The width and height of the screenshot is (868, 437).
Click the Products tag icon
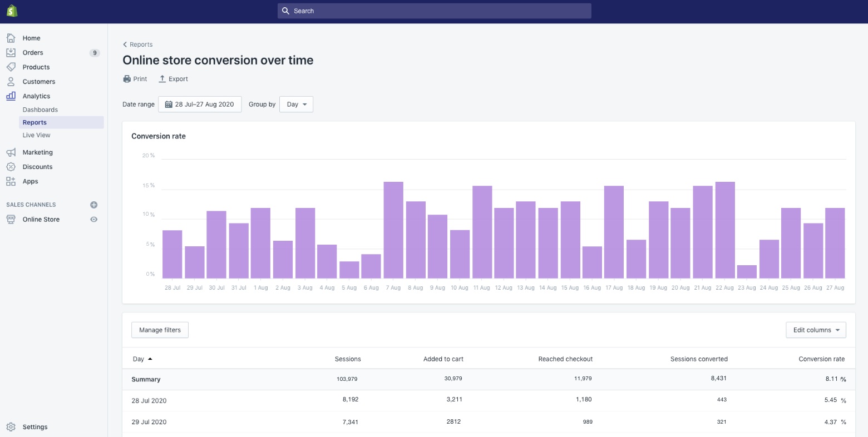click(11, 67)
